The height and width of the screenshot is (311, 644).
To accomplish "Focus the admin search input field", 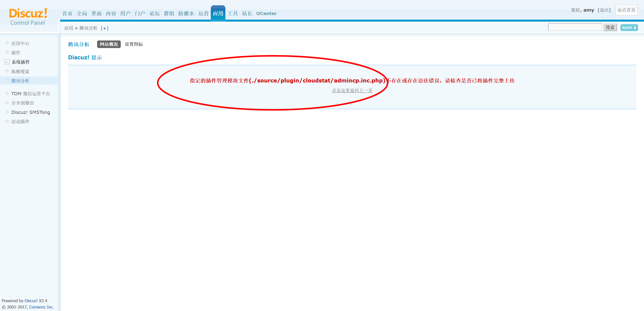I will pyautogui.click(x=575, y=27).
